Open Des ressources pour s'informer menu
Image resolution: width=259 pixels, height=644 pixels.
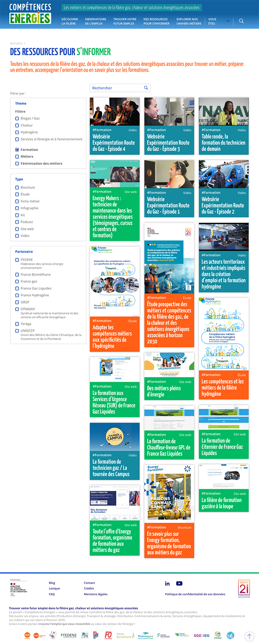[156, 22]
